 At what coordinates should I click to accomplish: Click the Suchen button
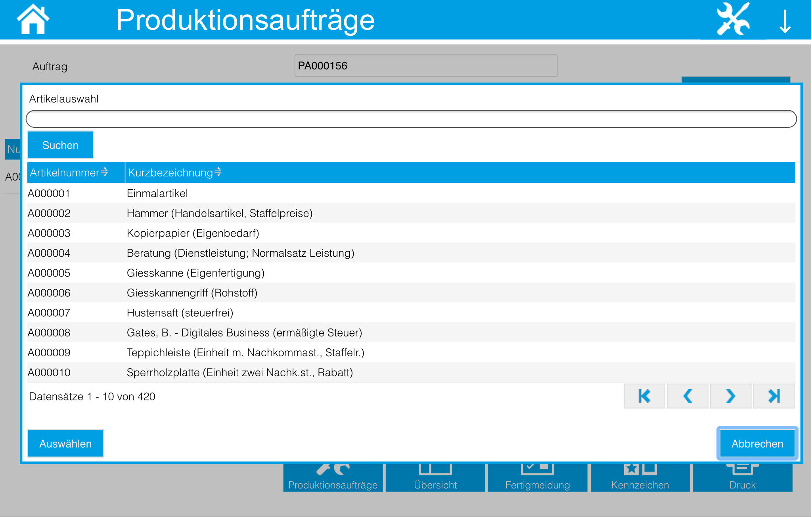pyautogui.click(x=60, y=145)
